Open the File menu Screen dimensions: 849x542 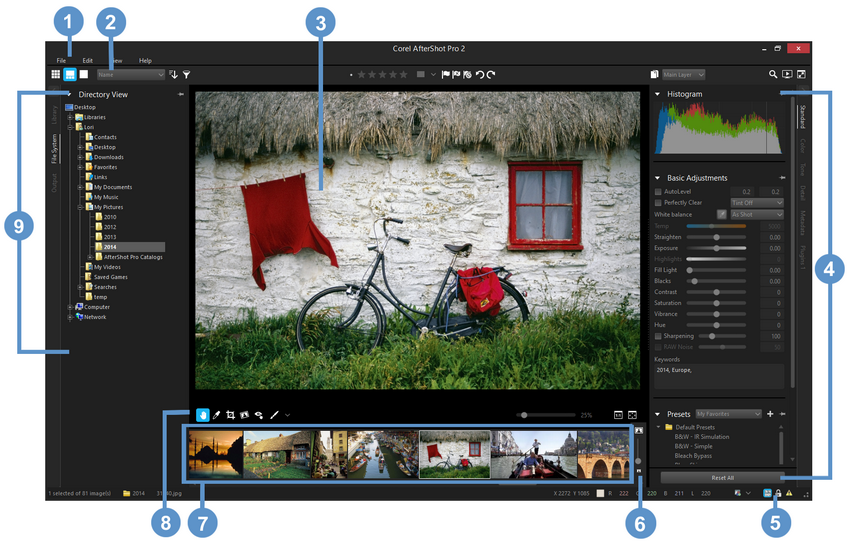pos(61,61)
